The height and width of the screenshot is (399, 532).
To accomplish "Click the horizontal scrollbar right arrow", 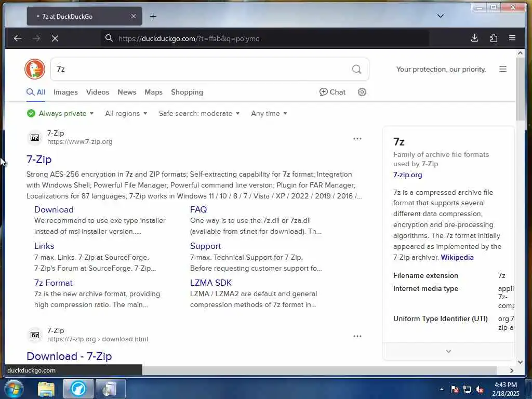I will tap(512, 370).
